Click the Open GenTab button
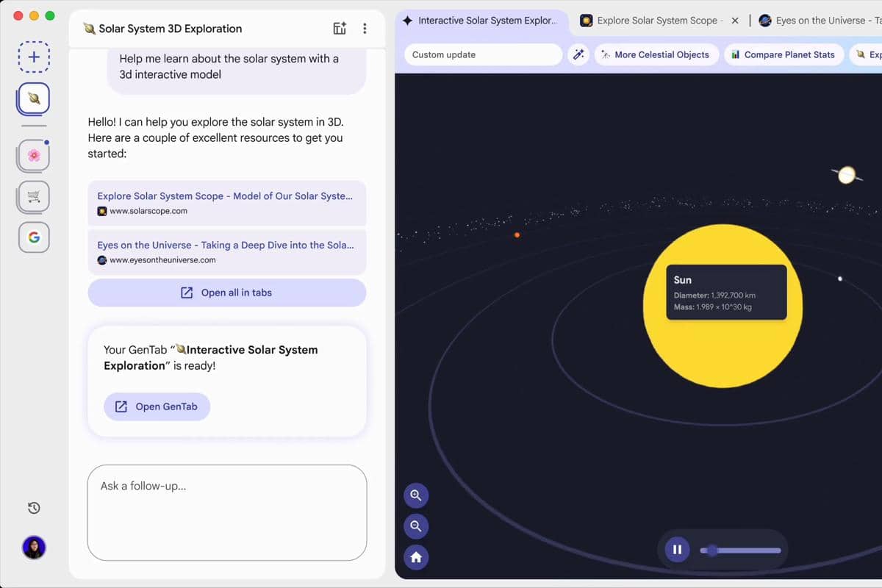Image resolution: width=882 pixels, height=588 pixels. (x=157, y=406)
